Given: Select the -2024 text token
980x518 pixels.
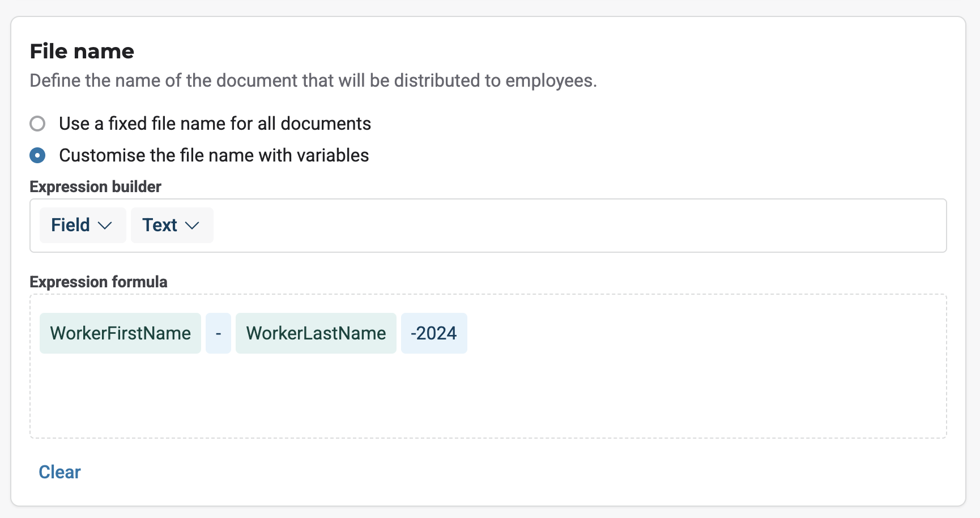Looking at the screenshot, I should [x=433, y=333].
